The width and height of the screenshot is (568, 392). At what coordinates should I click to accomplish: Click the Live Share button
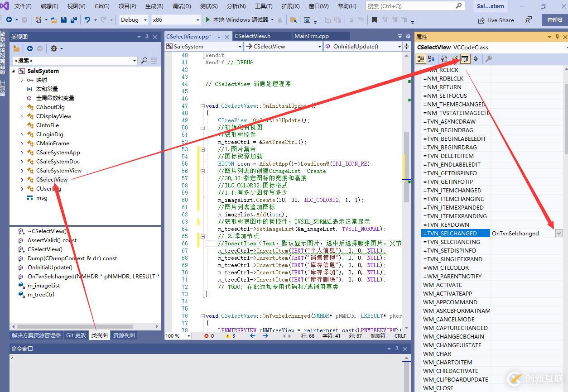[496, 20]
